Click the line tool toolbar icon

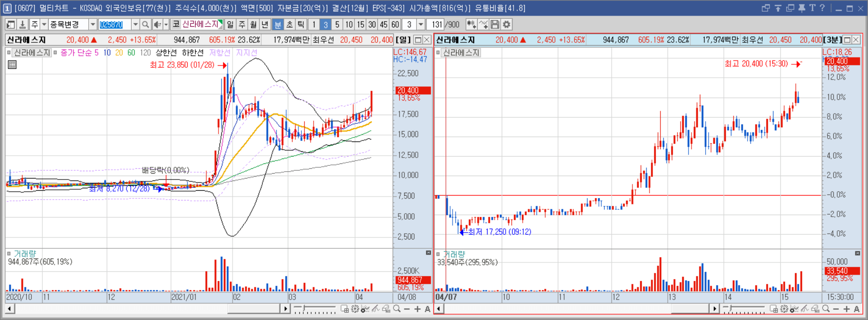483,24
